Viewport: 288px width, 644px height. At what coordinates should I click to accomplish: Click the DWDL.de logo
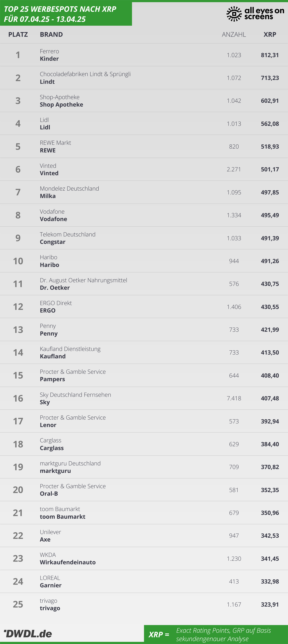(x=28, y=633)
